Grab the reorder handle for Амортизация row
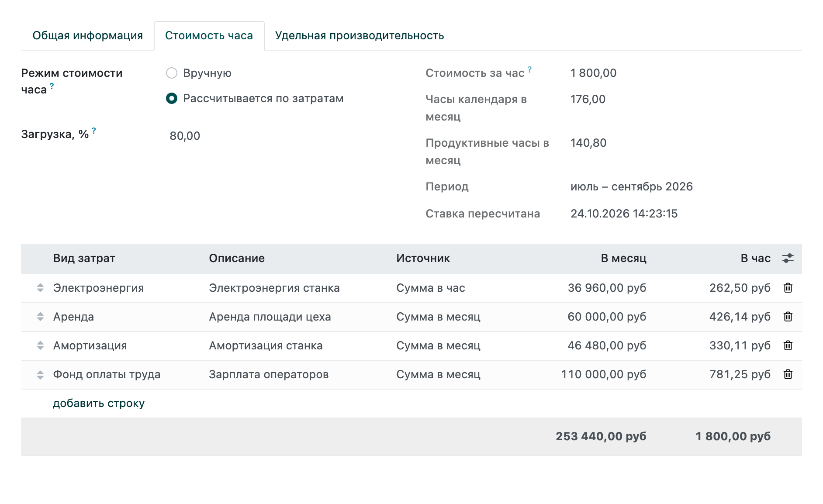823x504 pixels. (x=40, y=345)
